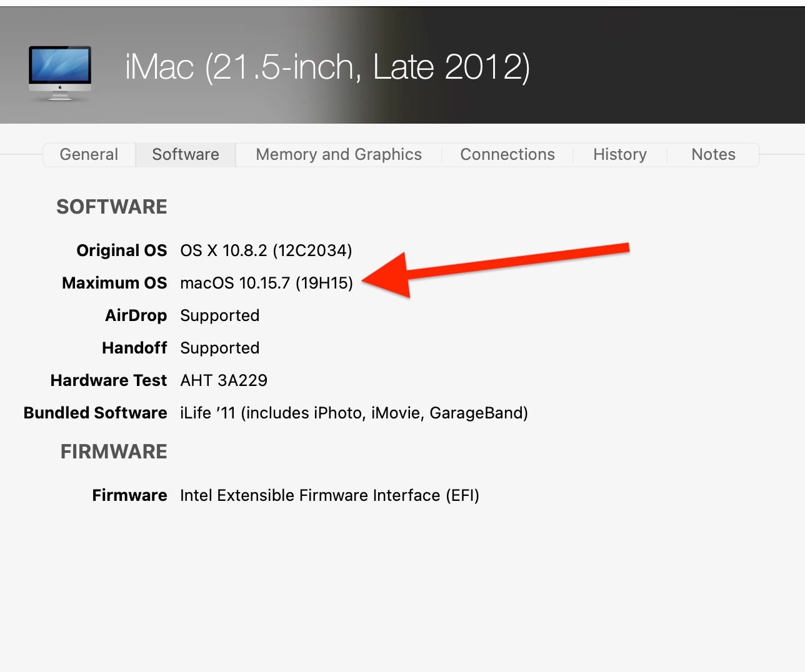The width and height of the screenshot is (805, 672).
Task: Select the Original OS label
Action: tap(122, 250)
